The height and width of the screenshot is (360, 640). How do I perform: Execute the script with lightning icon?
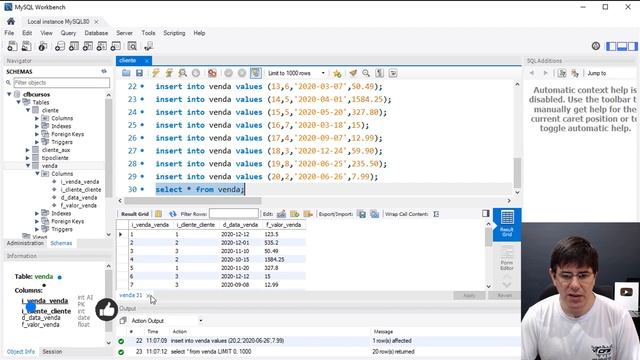pos(156,73)
